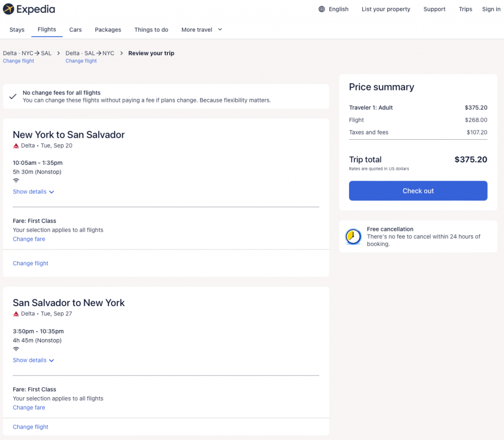Switch to the Stays tab
This screenshot has height=440, width=504.
17,30
